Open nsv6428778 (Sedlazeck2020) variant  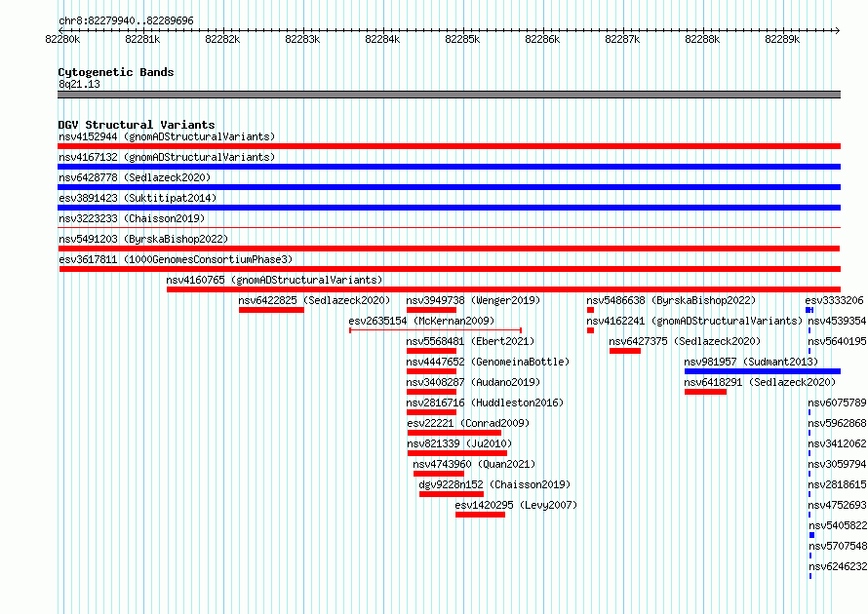tap(135, 177)
